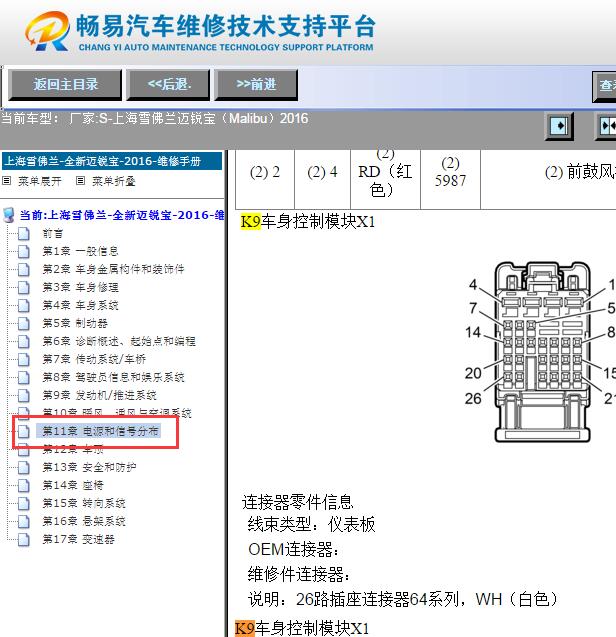
Task: Click the 连接器零件信息 heading
Action: pyautogui.click(x=297, y=502)
